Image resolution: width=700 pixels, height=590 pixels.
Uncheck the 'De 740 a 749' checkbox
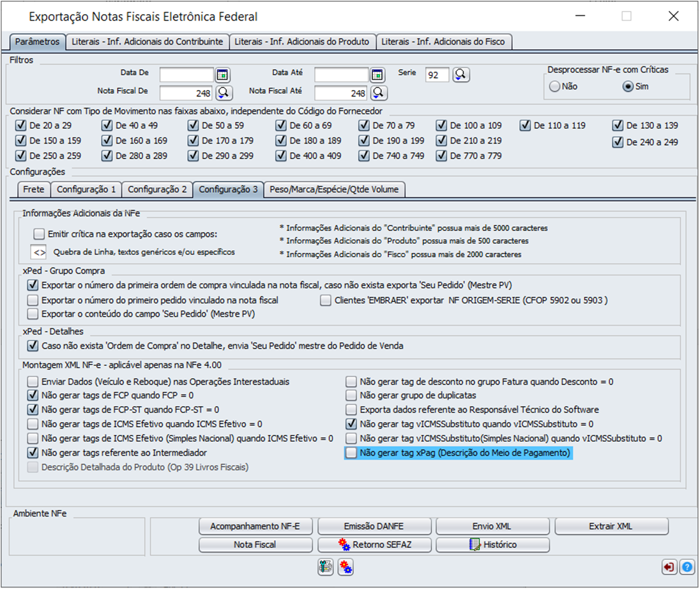click(x=364, y=156)
